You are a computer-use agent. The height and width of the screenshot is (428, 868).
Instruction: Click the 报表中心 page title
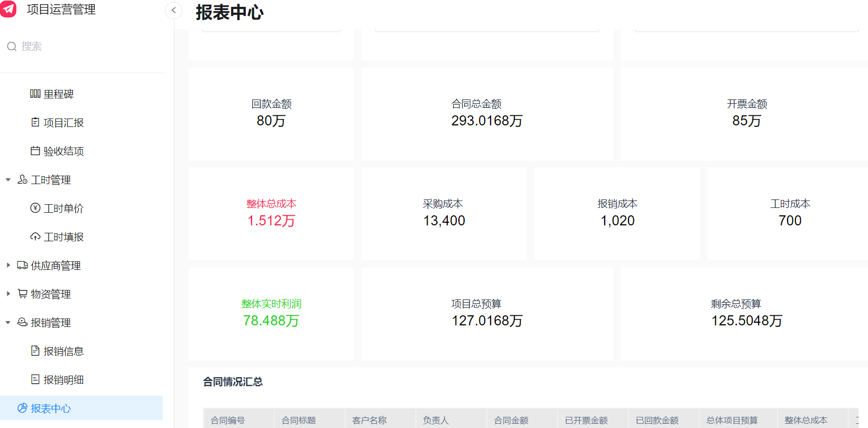pyautogui.click(x=229, y=12)
